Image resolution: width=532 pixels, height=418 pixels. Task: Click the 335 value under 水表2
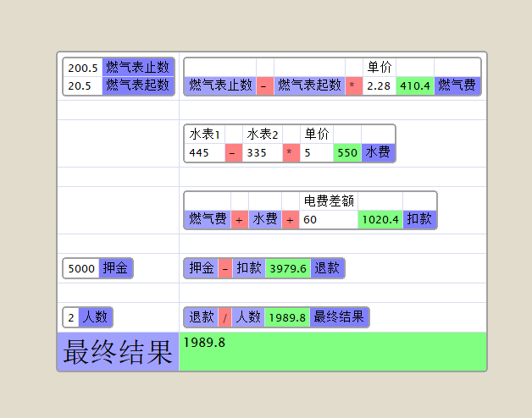pos(262,153)
